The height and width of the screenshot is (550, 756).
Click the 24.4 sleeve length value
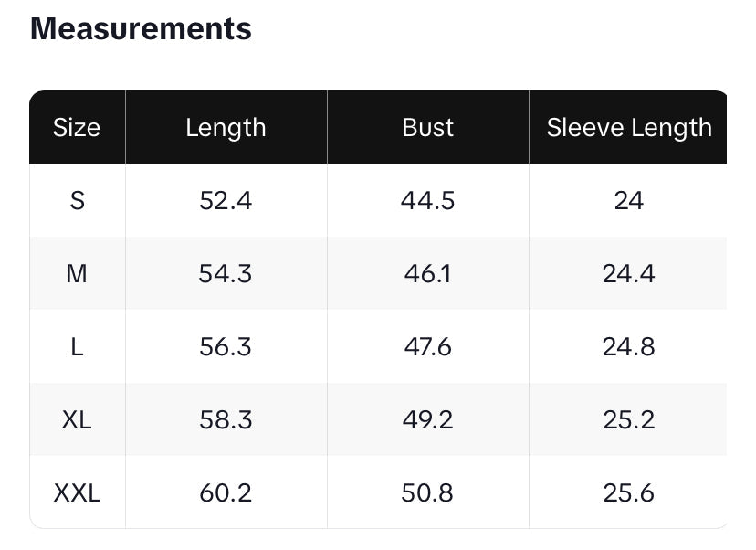coord(629,273)
